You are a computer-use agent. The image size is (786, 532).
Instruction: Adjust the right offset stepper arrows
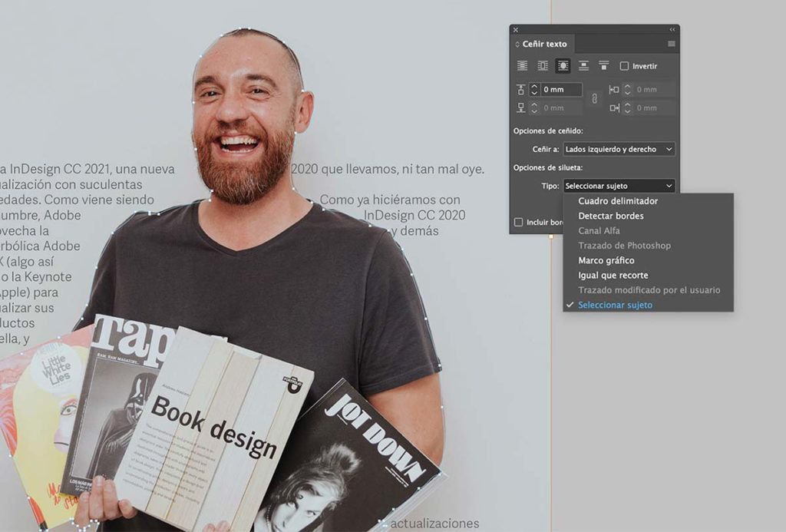(627, 107)
